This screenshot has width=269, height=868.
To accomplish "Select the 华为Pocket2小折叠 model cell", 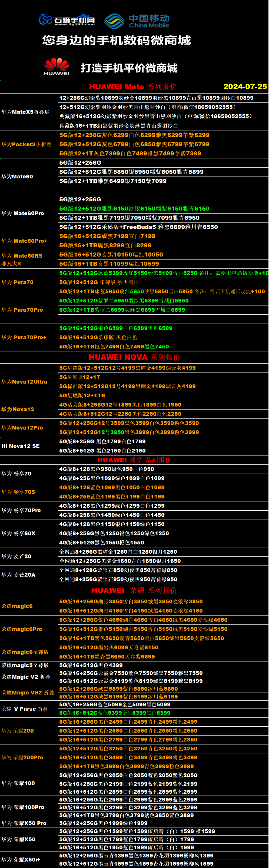I will point(29,144).
